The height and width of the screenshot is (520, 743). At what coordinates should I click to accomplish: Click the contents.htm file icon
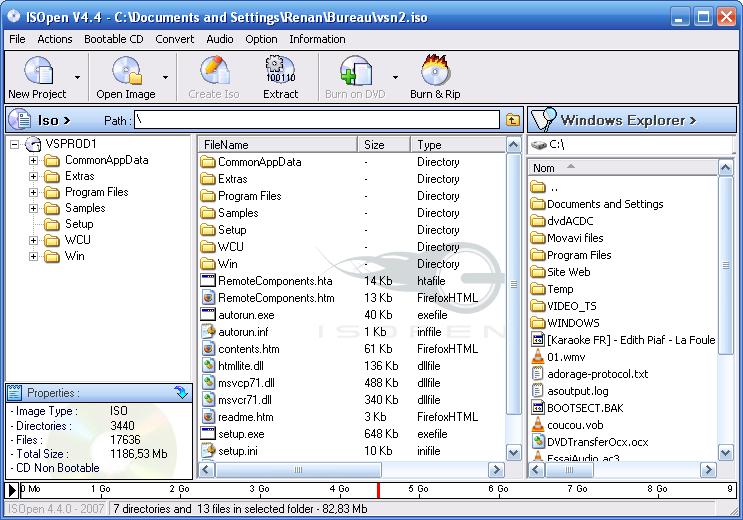click(x=208, y=348)
